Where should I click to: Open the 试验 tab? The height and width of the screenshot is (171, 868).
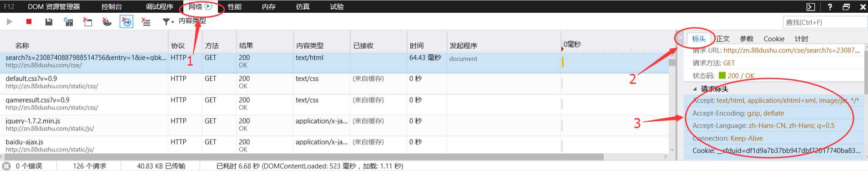pos(337,6)
